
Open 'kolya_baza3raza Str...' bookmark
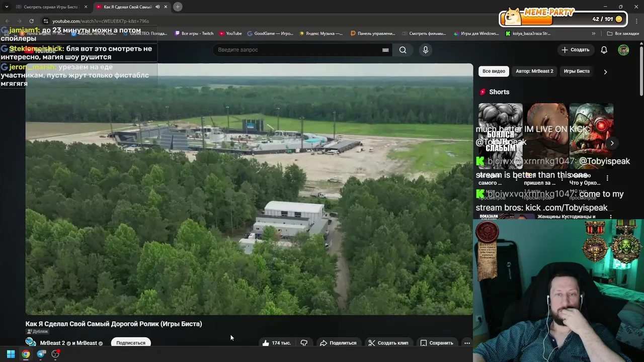(528, 34)
